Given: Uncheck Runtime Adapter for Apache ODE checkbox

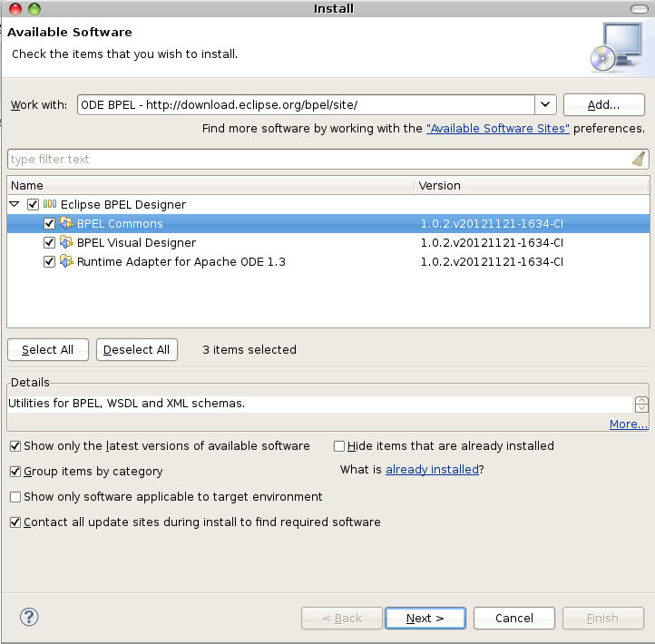Looking at the screenshot, I should coord(49,262).
